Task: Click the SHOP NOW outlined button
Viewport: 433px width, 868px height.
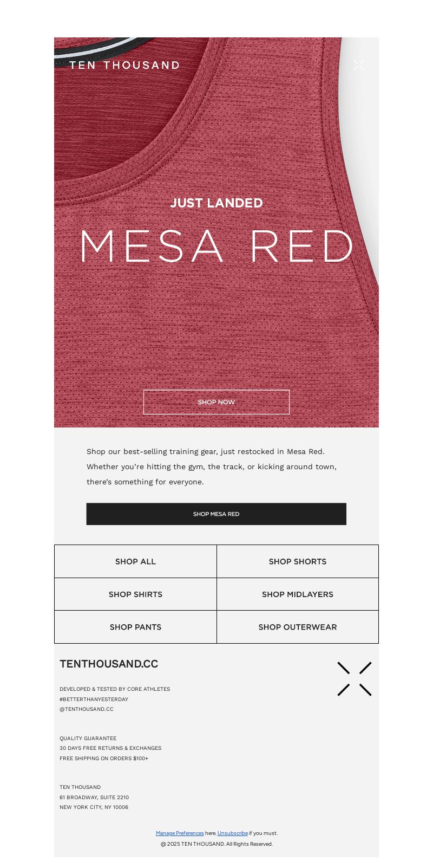Action: click(x=216, y=402)
